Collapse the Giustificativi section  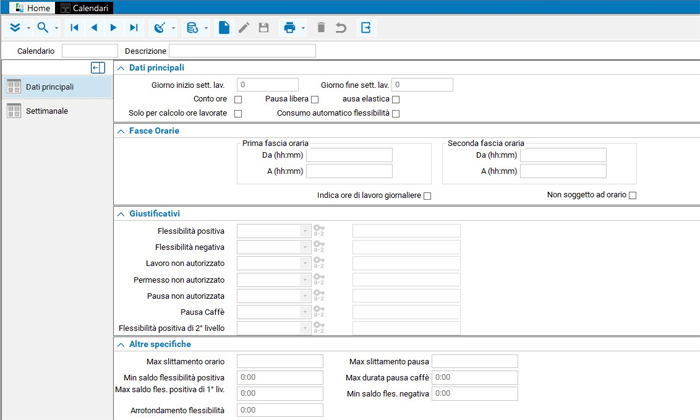121,214
